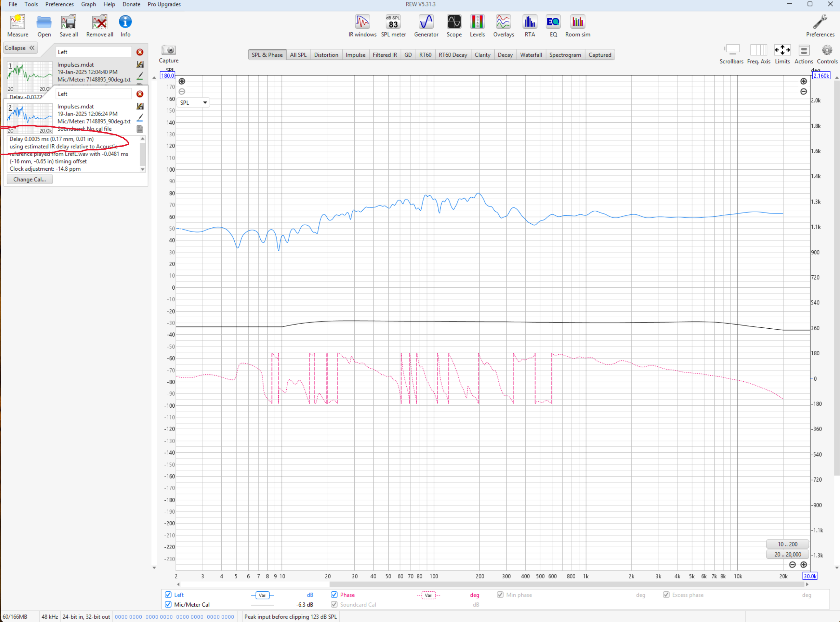Toggle the Soundcard Cal checkbox
Screen dimensions: 840x622
(334, 604)
